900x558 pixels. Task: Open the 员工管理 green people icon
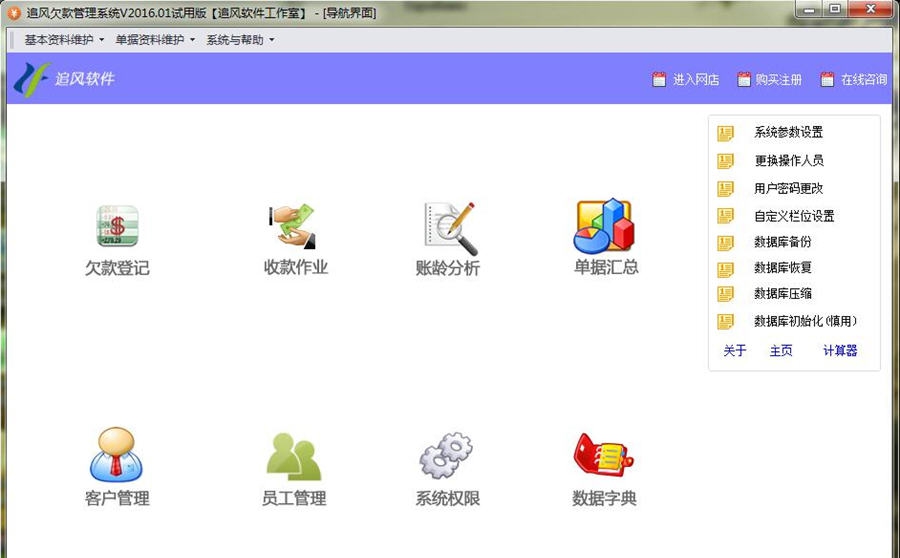tap(294, 457)
